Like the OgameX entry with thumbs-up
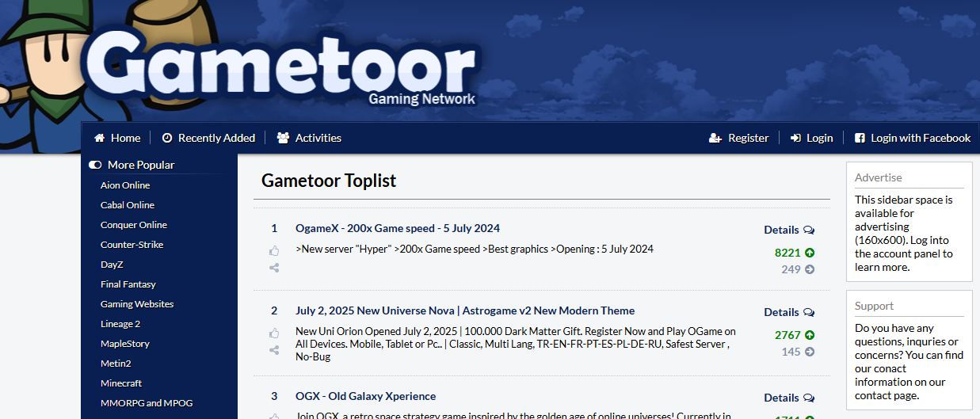 pos(274,251)
